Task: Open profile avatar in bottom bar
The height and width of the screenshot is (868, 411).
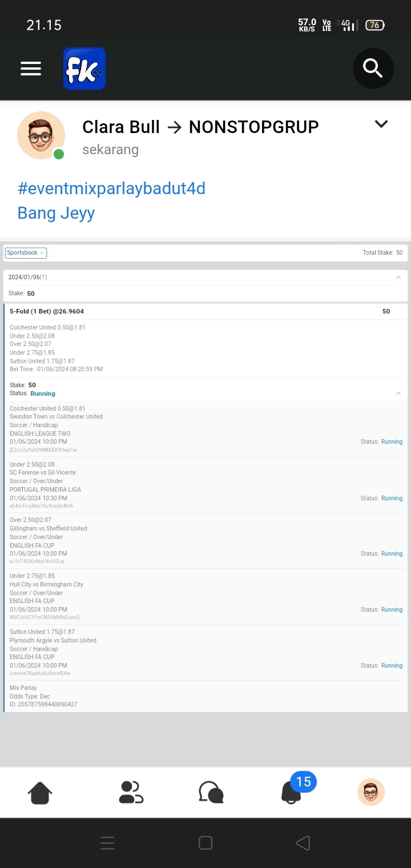Action: tap(371, 793)
